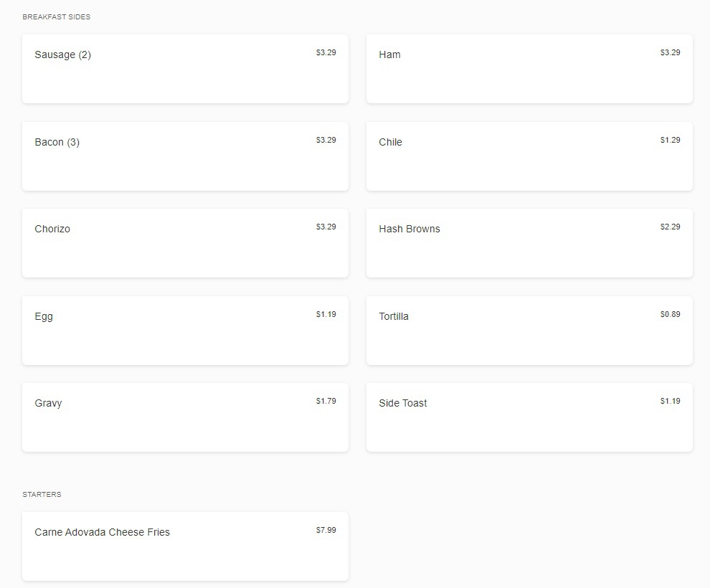This screenshot has height=588, width=710.
Task: Open the Sausage (2) menu item
Action: point(185,69)
